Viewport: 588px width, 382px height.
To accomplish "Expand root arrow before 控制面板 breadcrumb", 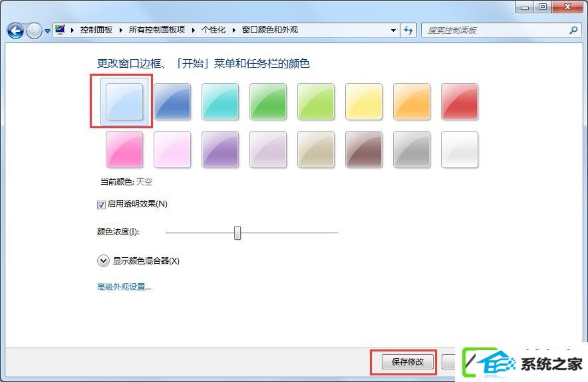I will tap(72, 30).
